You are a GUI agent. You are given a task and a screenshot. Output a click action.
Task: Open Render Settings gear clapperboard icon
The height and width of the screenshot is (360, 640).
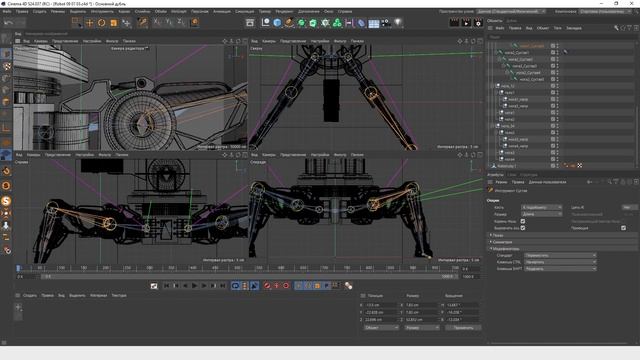click(x=478, y=23)
